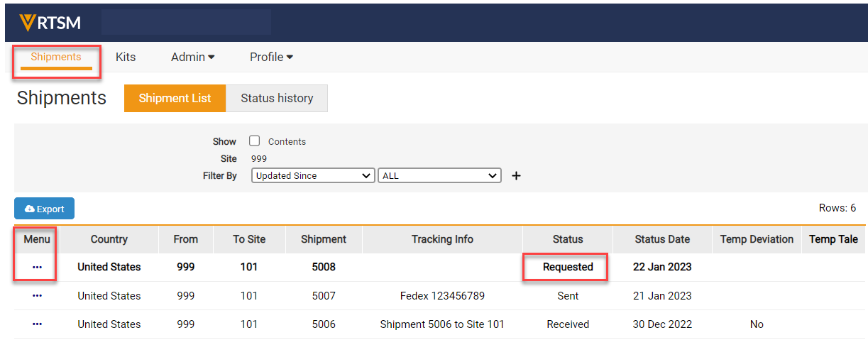
Task: Select the Requested status cell
Action: 568,268
